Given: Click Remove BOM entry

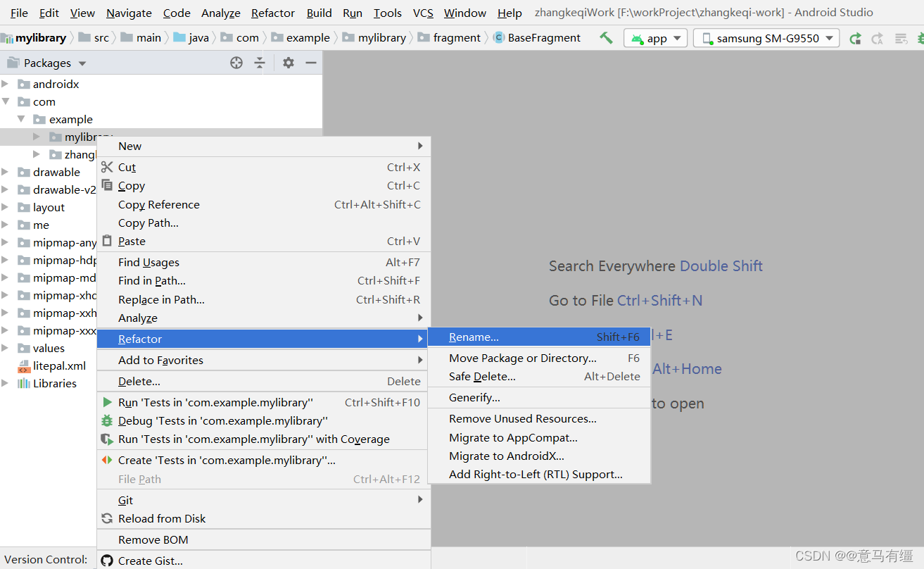Looking at the screenshot, I should click(263, 539).
